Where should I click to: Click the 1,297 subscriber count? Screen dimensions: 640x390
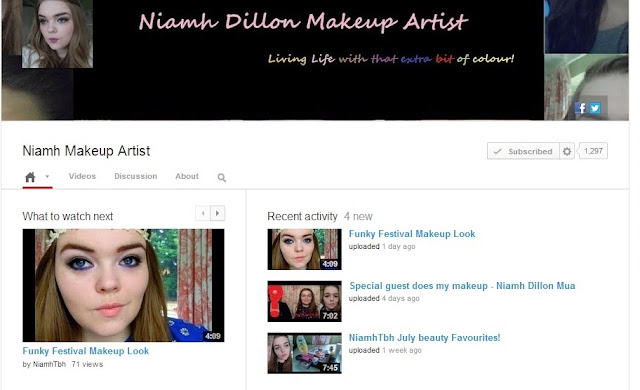[593, 151]
